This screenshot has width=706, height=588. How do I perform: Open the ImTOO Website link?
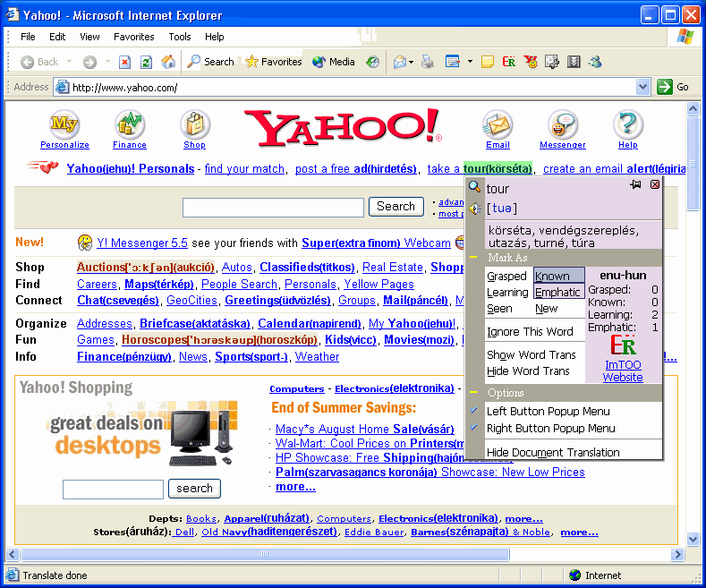pos(623,371)
